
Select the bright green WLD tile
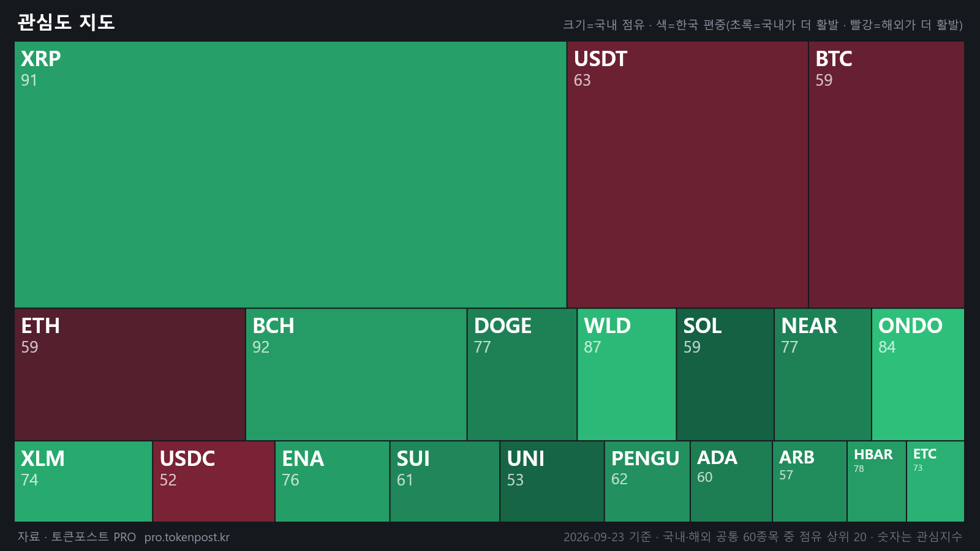point(627,374)
